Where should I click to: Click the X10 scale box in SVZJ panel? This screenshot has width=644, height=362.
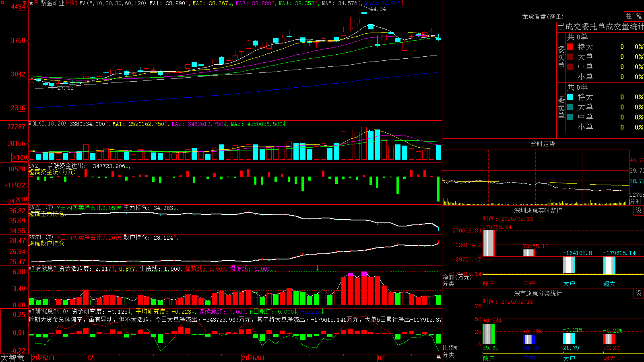21,199
